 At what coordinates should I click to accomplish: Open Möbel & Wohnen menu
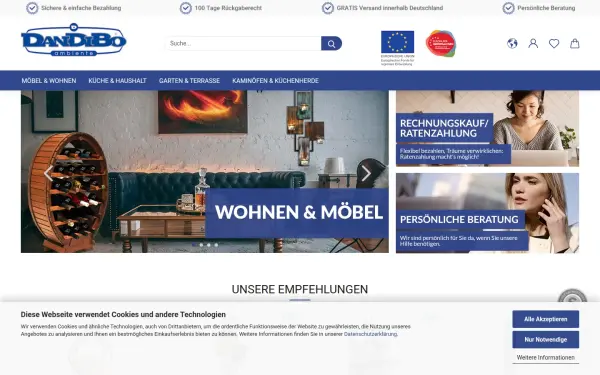(49, 81)
